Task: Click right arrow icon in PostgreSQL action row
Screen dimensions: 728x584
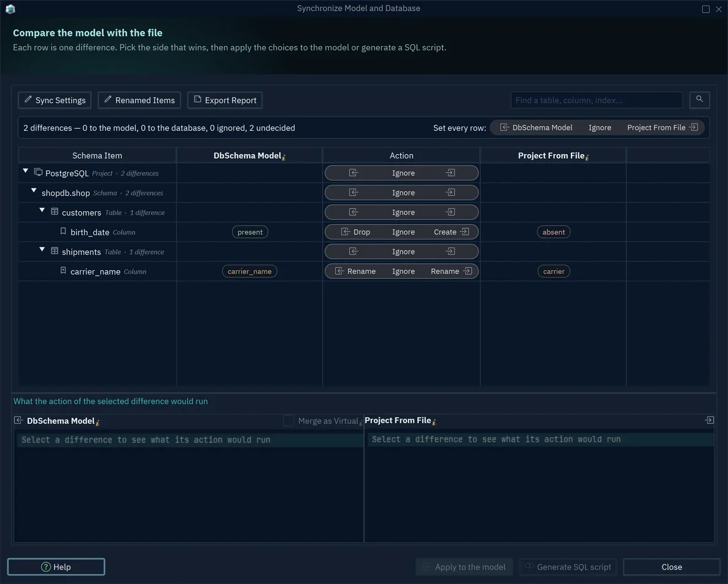Action: click(451, 173)
